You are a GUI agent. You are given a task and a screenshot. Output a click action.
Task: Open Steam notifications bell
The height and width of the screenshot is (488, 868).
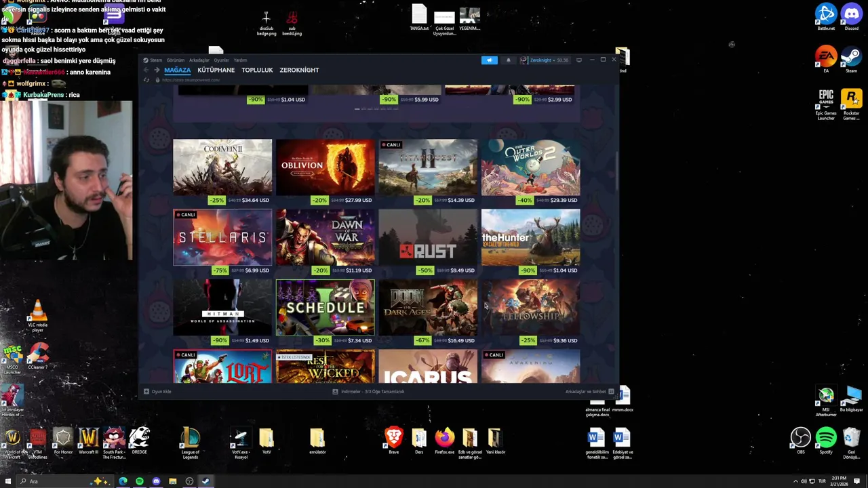tap(508, 60)
